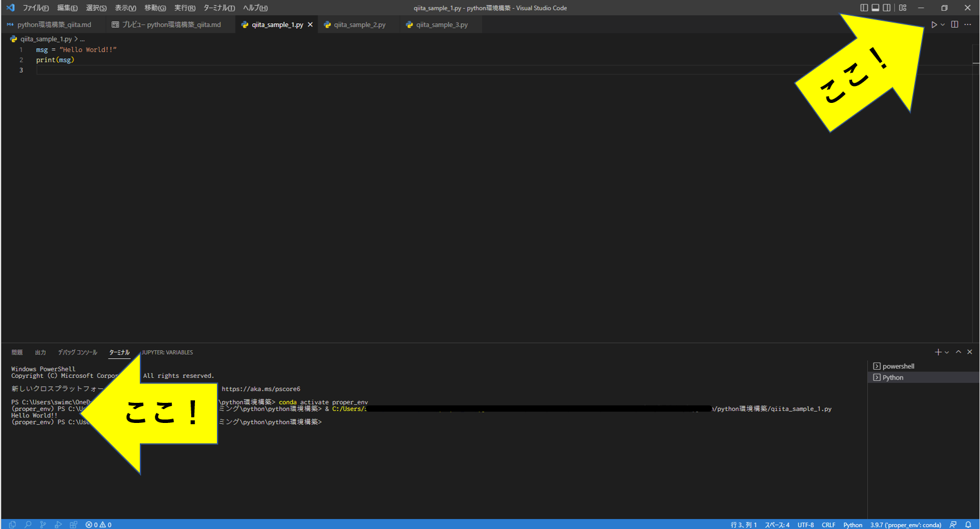Open Source Control from the activity bar
Viewport: 980px width, 529px height.
pyautogui.click(x=43, y=525)
